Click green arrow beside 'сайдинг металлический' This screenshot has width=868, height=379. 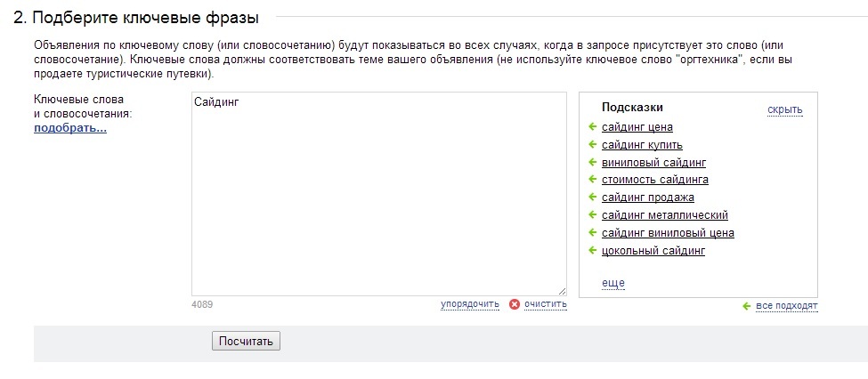[x=592, y=215]
